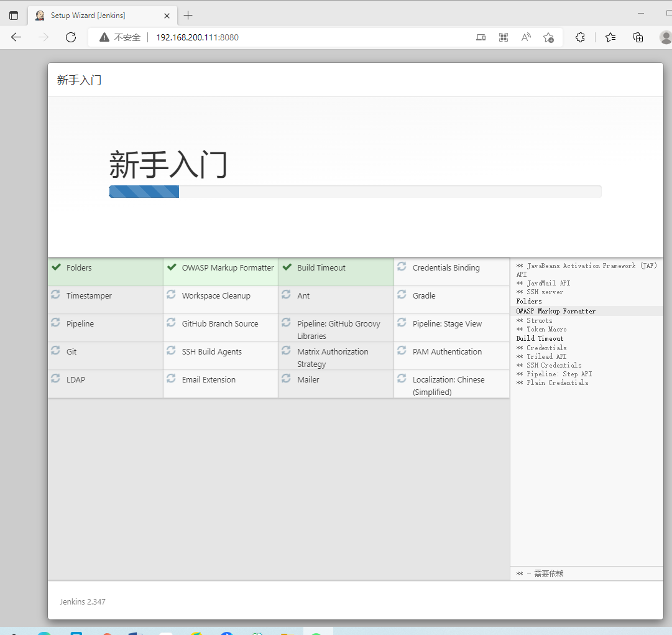Image resolution: width=672 pixels, height=635 pixels.
Task: Click the GitHub Branch Source pending icon
Action: click(x=171, y=322)
